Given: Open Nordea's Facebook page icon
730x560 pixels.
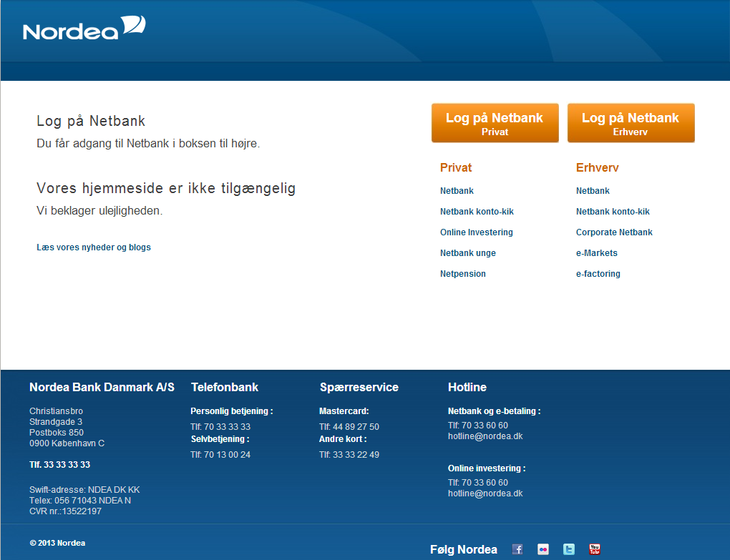Looking at the screenshot, I should click(517, 549).
